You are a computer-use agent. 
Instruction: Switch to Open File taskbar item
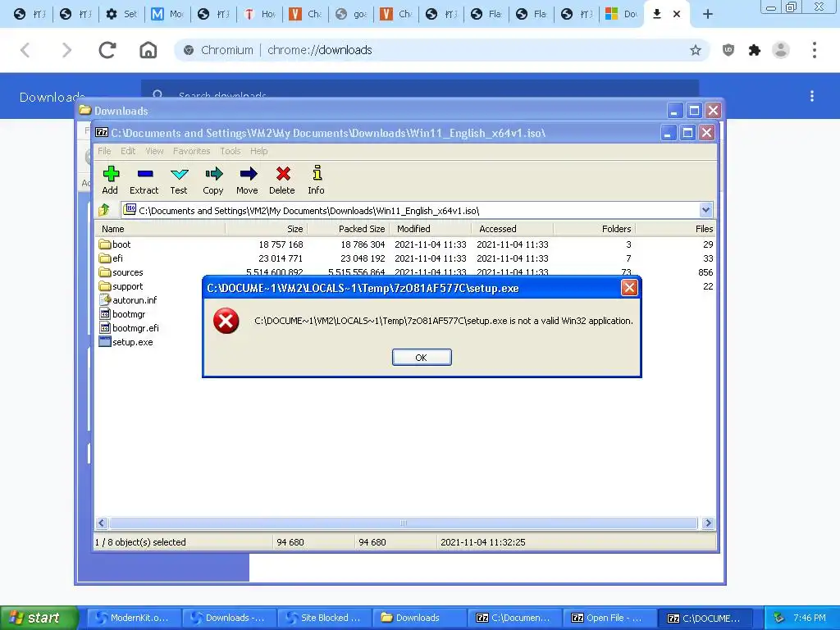[x=609, y=618]
